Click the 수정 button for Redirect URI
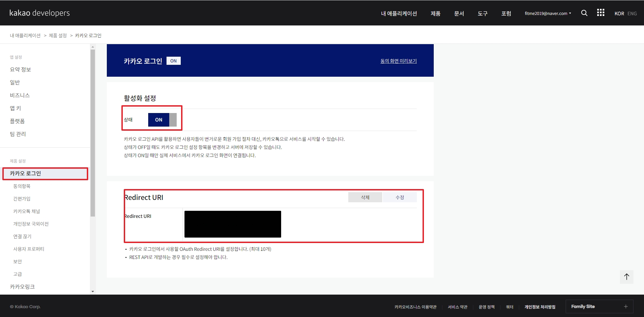 point(399,197)
